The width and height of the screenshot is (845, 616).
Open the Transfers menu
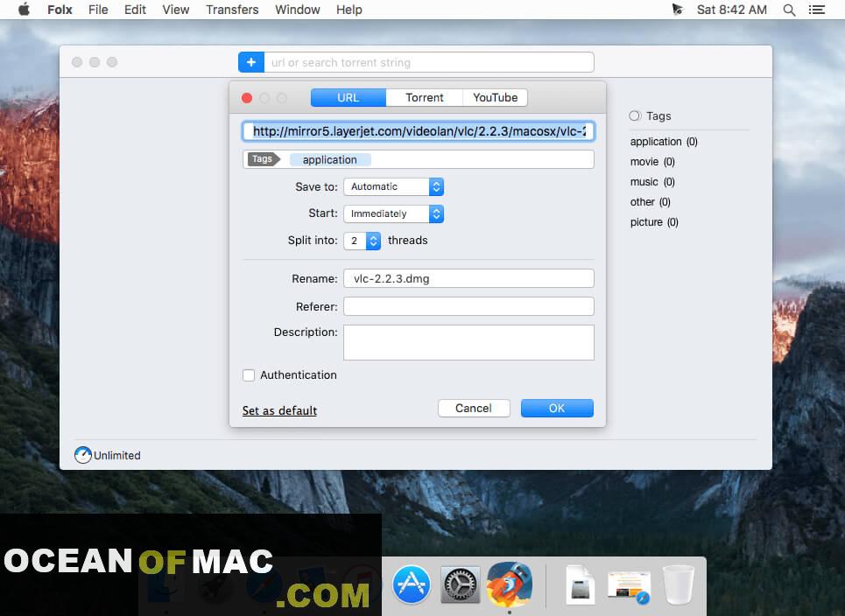tap(232, 10)
